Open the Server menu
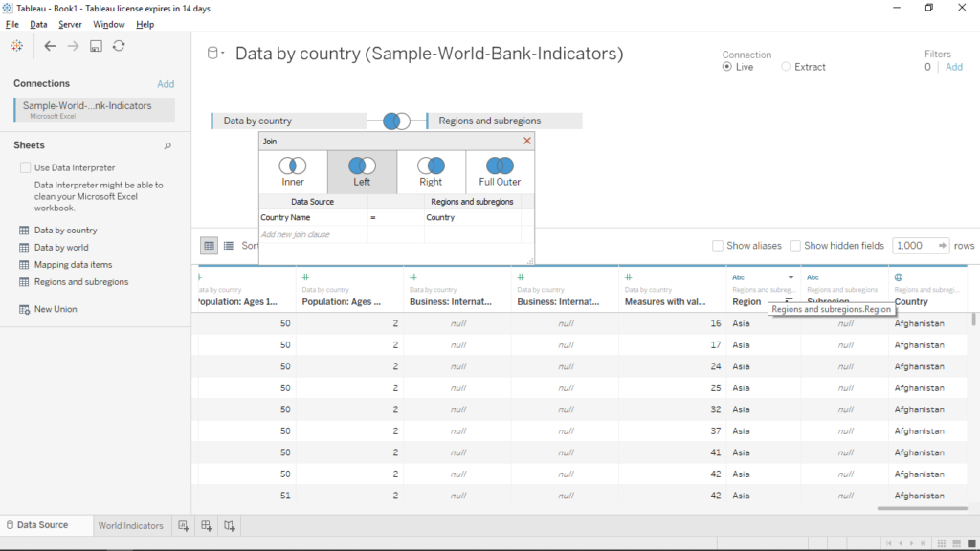The image size is (980, 551). [x=70, y=24]
